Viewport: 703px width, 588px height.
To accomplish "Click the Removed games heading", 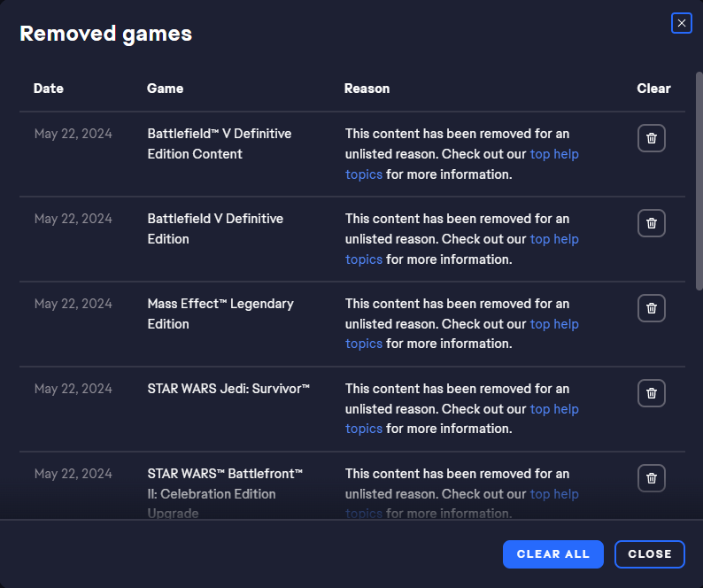I will 106,34.
